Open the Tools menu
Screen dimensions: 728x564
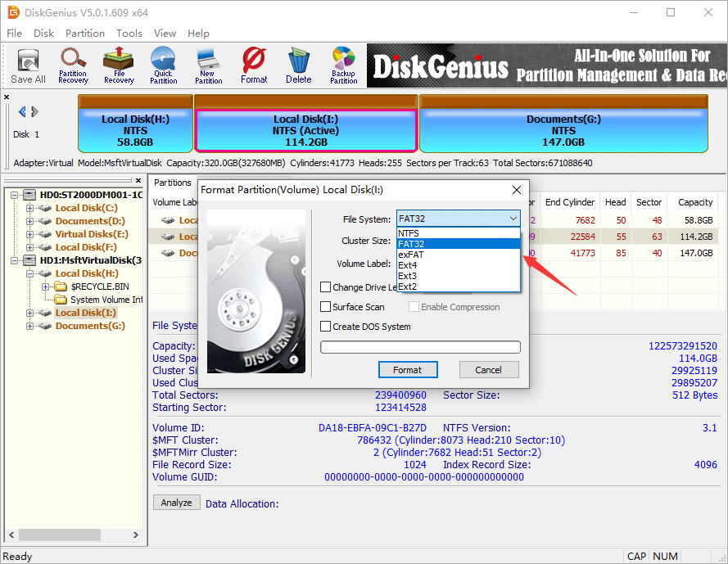[x=129, y=34]
